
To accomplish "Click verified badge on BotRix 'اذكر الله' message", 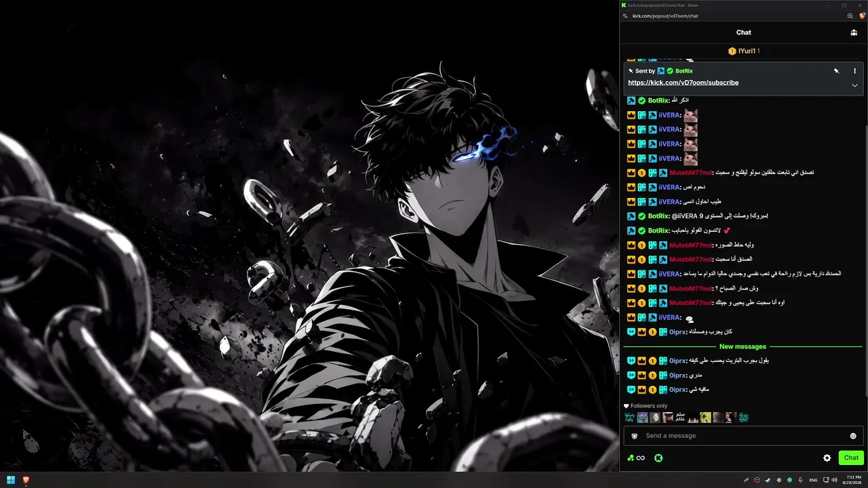I will pyautogui.click(x=642, y=101).
